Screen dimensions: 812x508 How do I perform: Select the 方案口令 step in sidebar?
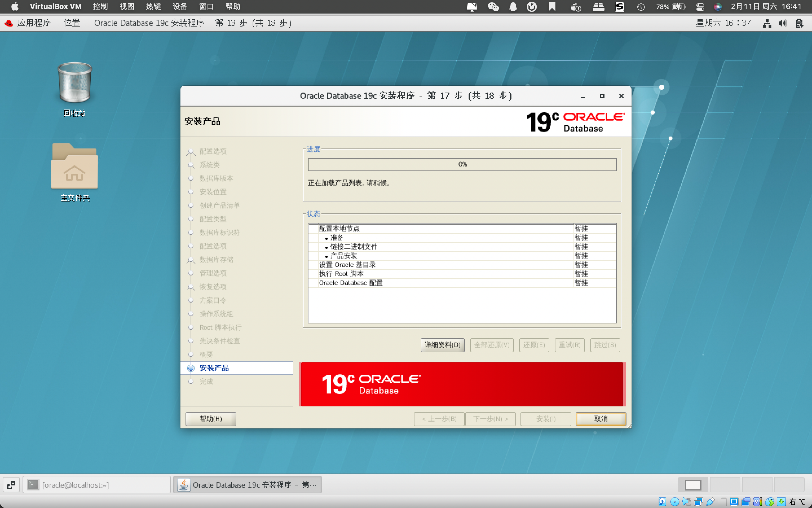click(x=213, y=300)
